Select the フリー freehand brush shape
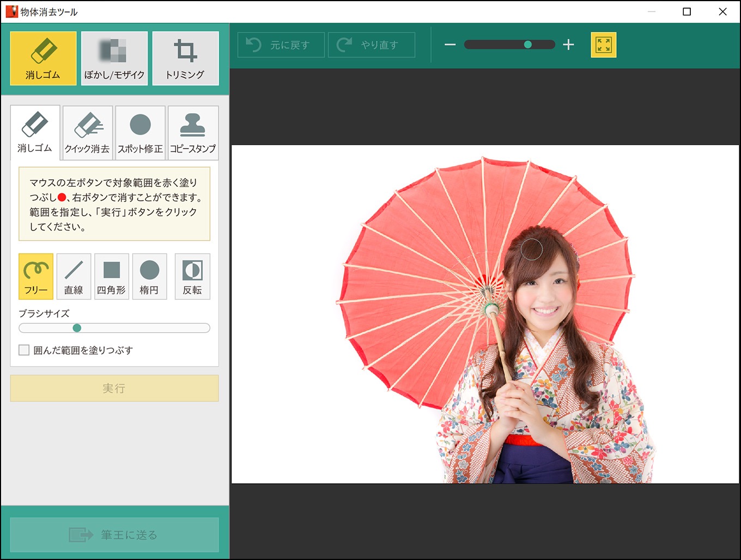The height and width of the screenshot is (560, 741). pyautogui.click(x=36, y=276)
